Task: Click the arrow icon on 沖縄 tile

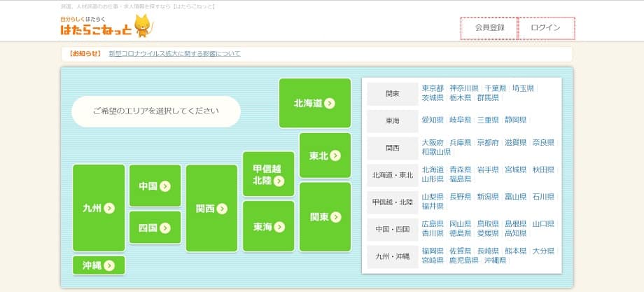Action: point(108,265)
